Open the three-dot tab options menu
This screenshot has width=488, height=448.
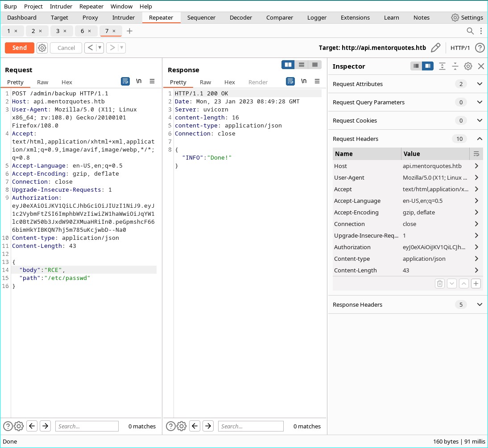click(x=481, y=31)
